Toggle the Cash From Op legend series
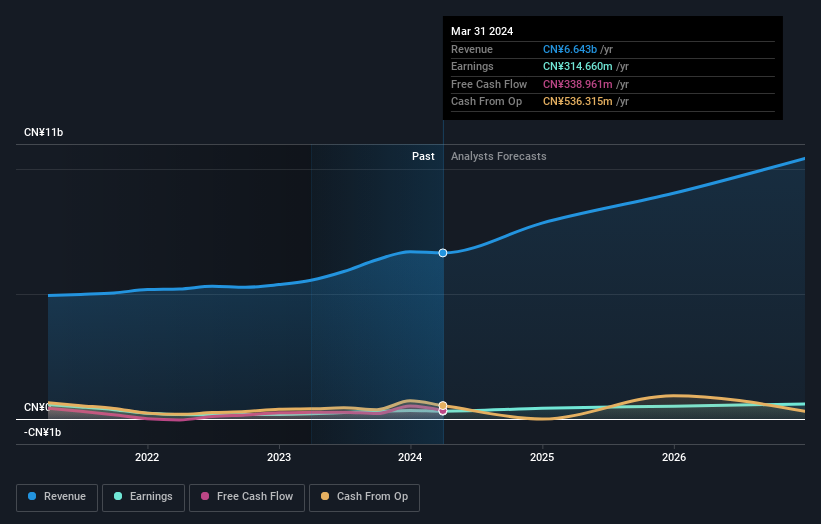 (x=364, y=497)
